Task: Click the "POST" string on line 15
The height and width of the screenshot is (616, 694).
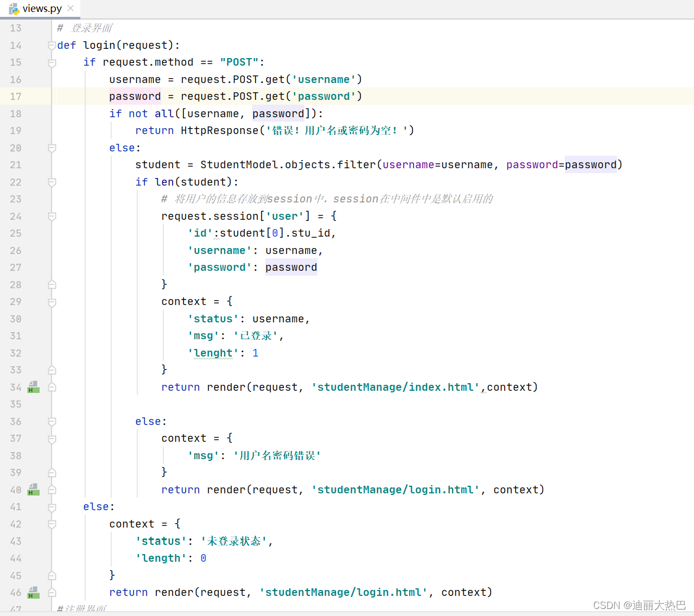Action: 239,62
